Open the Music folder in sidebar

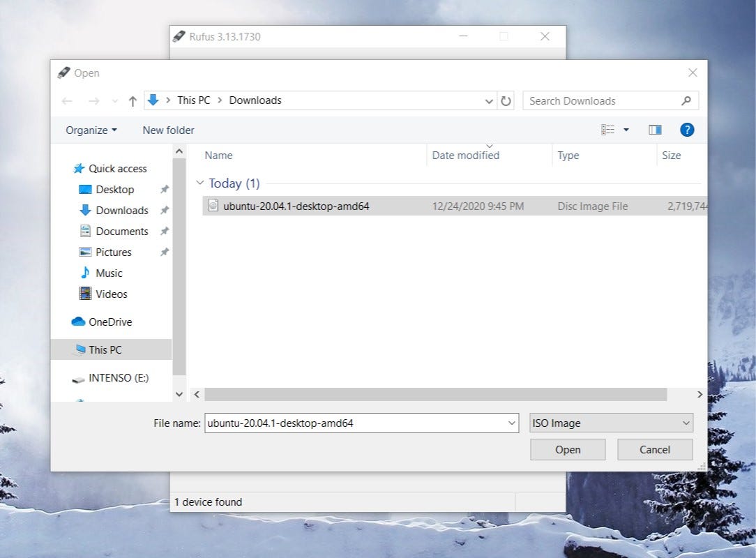tap(109, 273)
